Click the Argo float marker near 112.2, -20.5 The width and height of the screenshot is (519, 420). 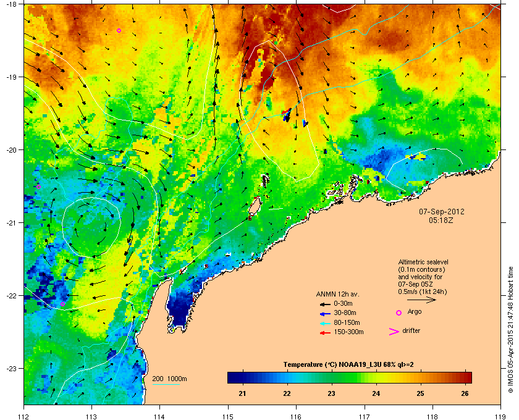click(38, 187)
